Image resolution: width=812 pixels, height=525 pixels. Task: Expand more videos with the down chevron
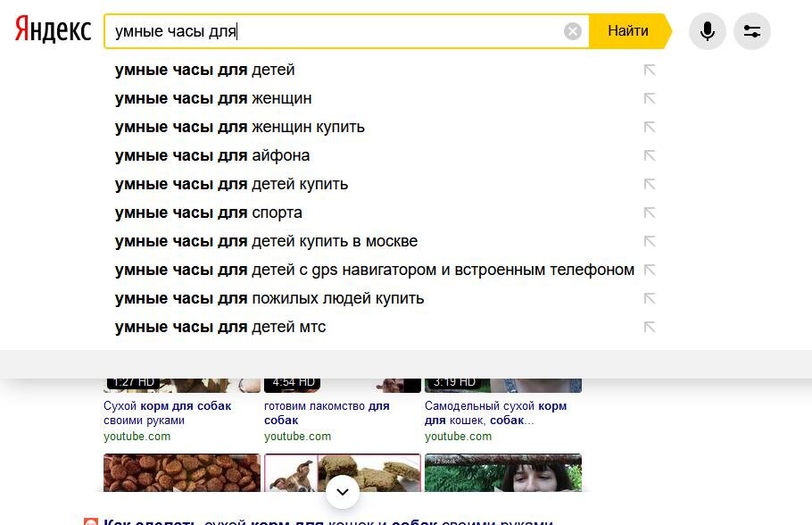343,492
